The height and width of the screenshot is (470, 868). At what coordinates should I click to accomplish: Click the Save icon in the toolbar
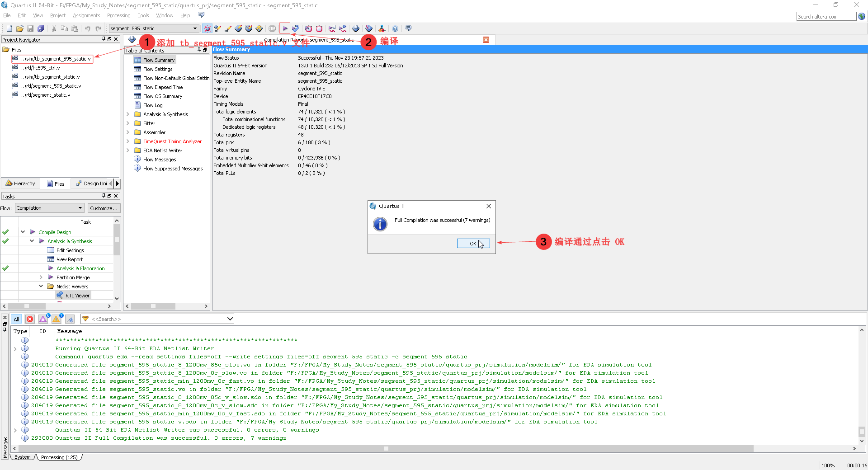(30, 28)
